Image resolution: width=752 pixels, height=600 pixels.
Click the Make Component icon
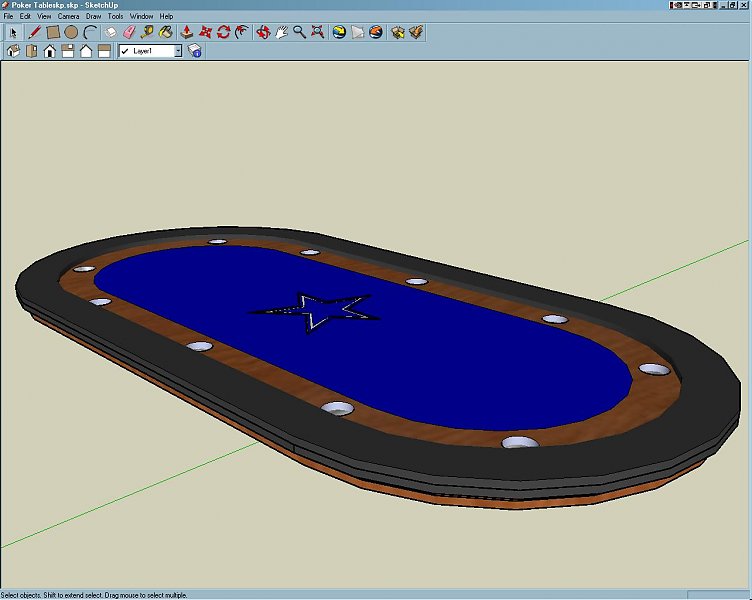pos(110,33)
